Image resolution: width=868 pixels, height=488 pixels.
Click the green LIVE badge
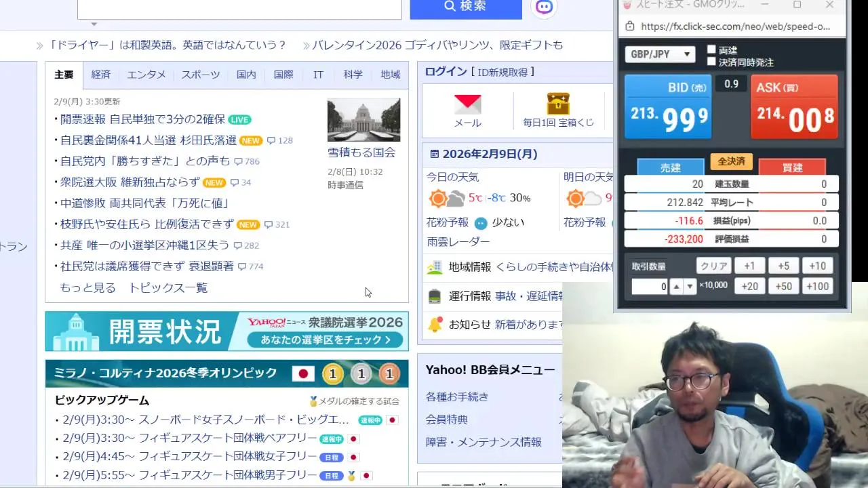pyautogui.click(x=239, y=120)
